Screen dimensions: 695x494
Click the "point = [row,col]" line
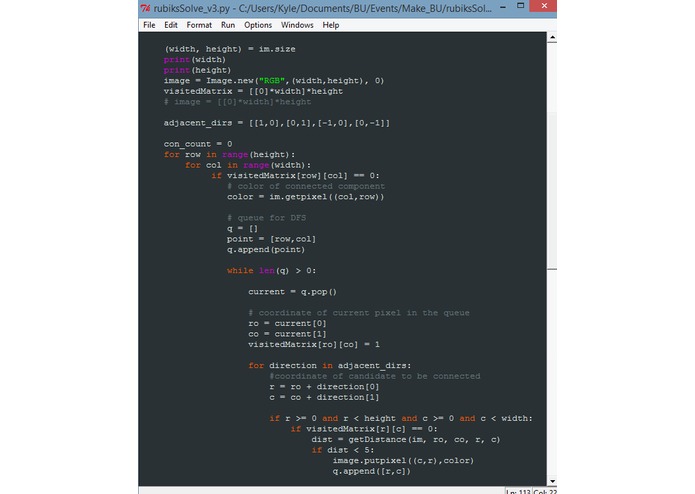[271, 240]
